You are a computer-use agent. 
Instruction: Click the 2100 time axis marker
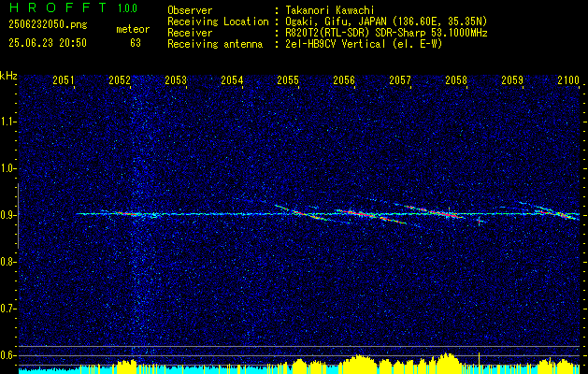pos(568,79)
